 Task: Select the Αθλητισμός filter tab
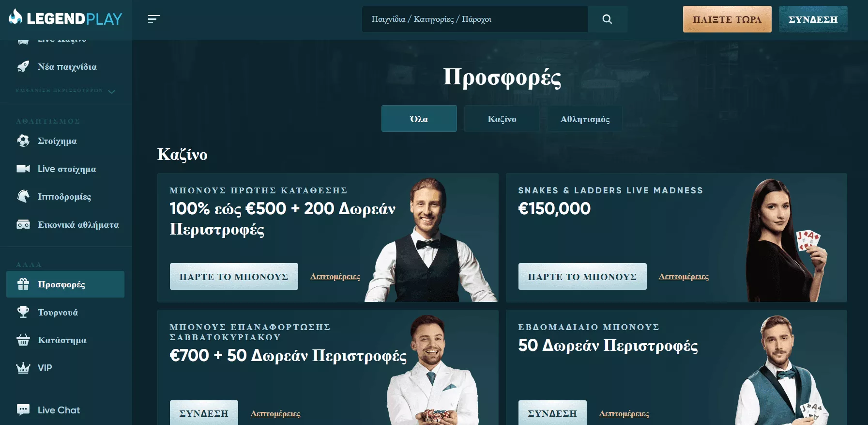pos(585,119)
